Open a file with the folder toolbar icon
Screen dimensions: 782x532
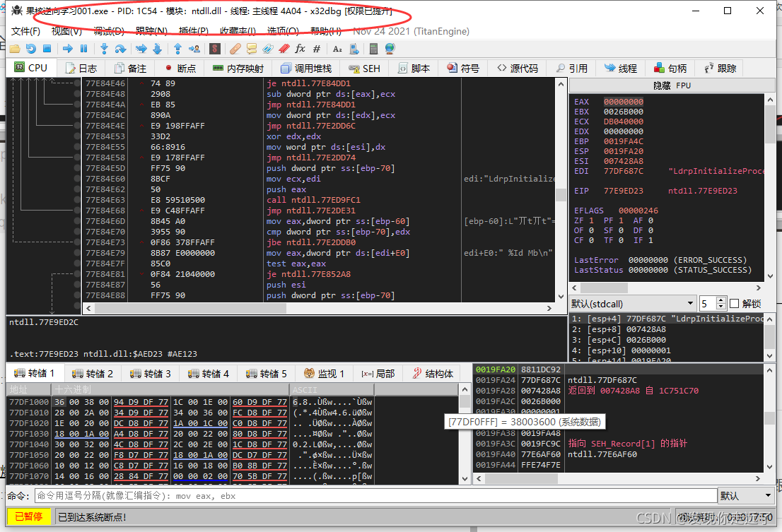point(15,49)
